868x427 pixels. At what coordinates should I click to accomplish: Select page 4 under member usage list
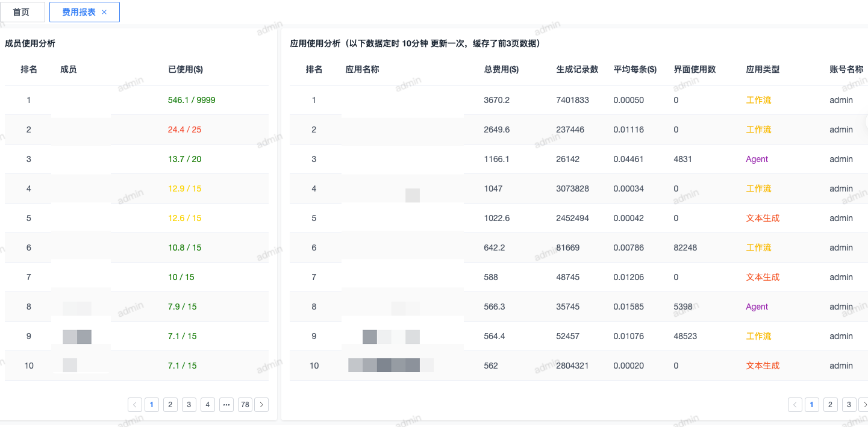[207, 404]
